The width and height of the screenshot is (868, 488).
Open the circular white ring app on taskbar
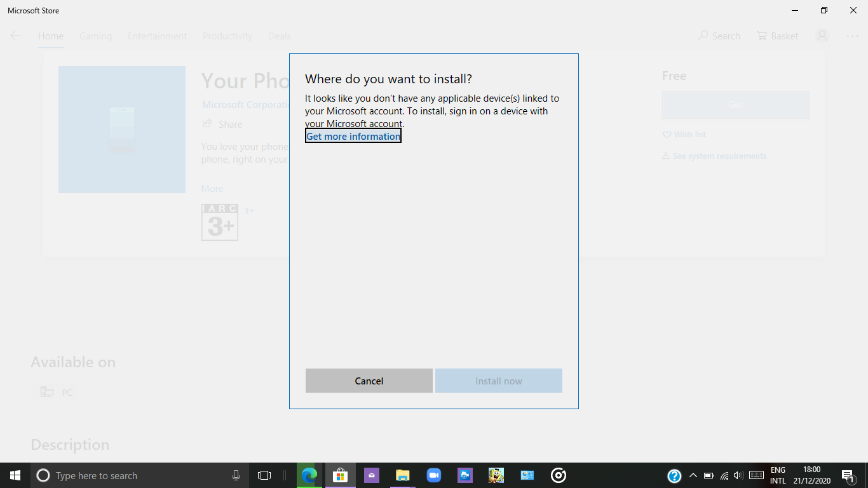(559, 475)
